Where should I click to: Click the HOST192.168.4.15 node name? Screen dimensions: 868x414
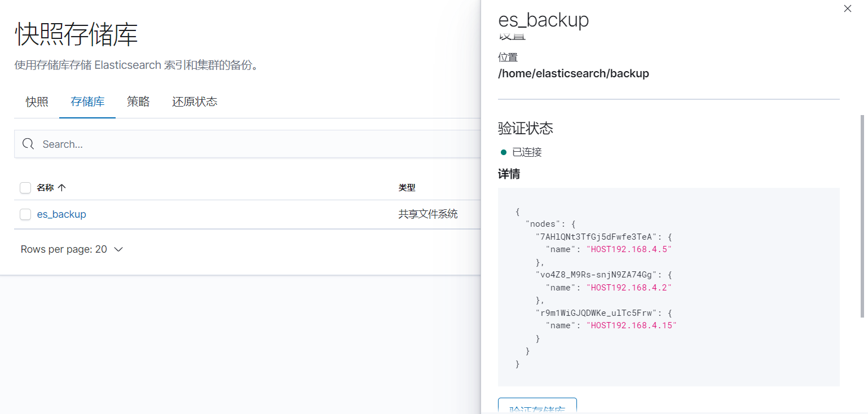[x=632, y=325]
